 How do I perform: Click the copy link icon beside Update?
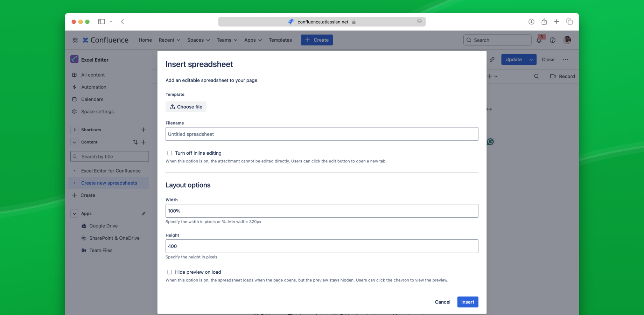pos(492,59)
